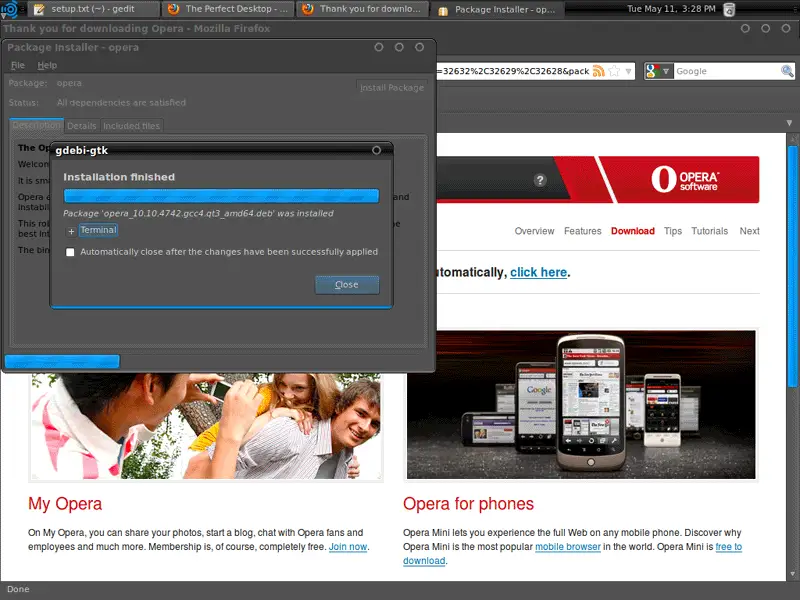Click the scroll-down arrow of the Firefox scrollbar
800x600 pixels.
pos(792,574)
